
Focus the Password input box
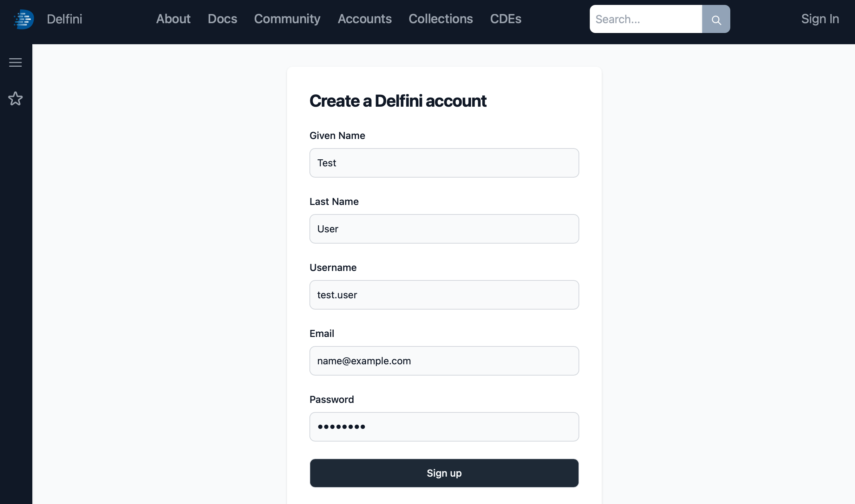[444, 427]
